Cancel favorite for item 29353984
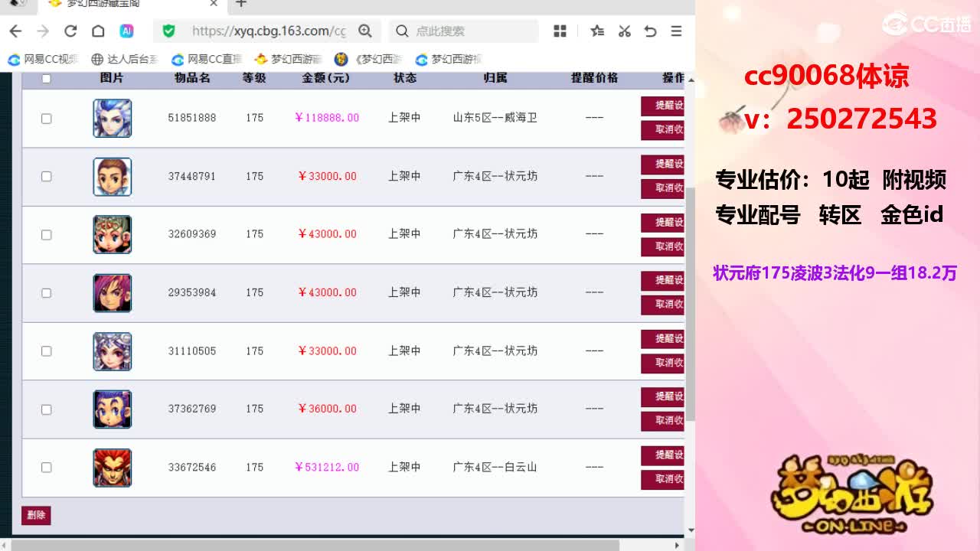 tap(662, 305)
